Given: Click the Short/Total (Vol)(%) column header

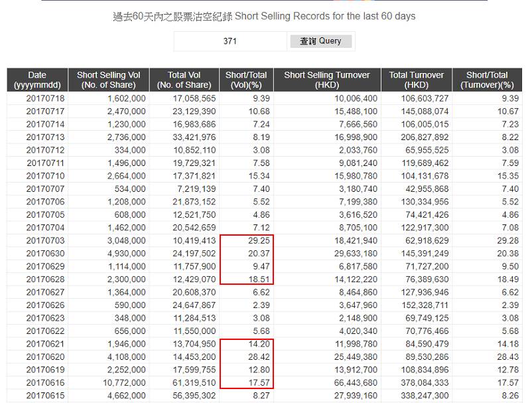Looking at the screenshot, I should (x=246, y=80).
